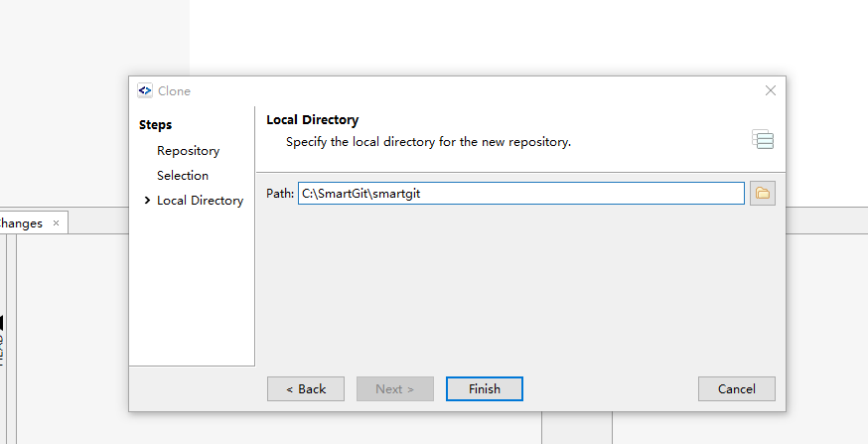The height and width of the screenshot is (444, 868).
Task: Close the Clone dialog window
Action: [x=770, y=90]
